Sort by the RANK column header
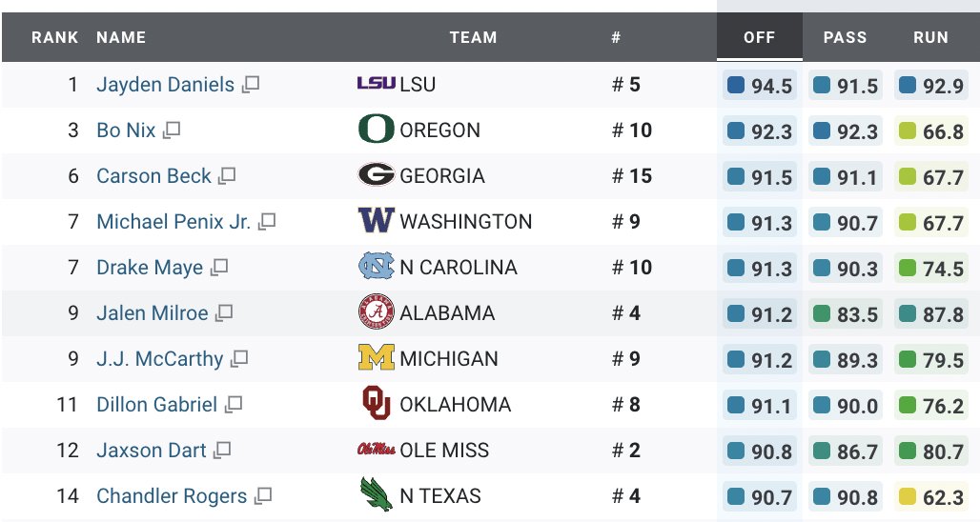The height and width of the screenshot is (522, 980). point(55,37)
